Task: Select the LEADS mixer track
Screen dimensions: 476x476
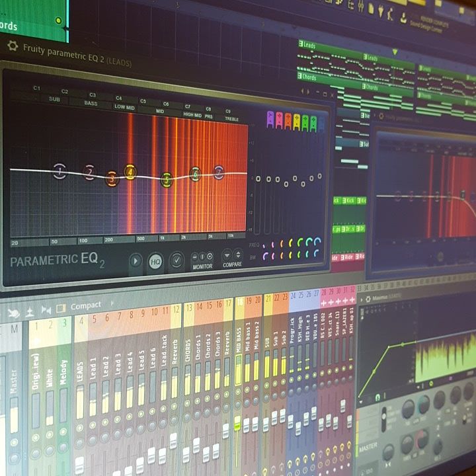Action: tap(81, 371)
